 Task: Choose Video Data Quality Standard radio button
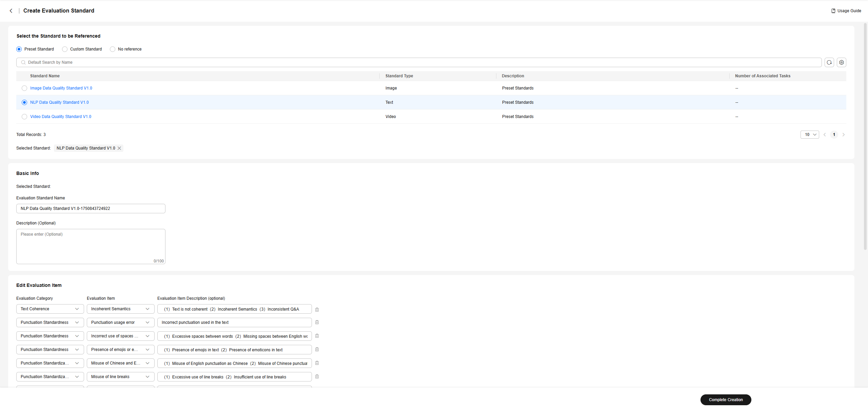(x=24, y=117)
